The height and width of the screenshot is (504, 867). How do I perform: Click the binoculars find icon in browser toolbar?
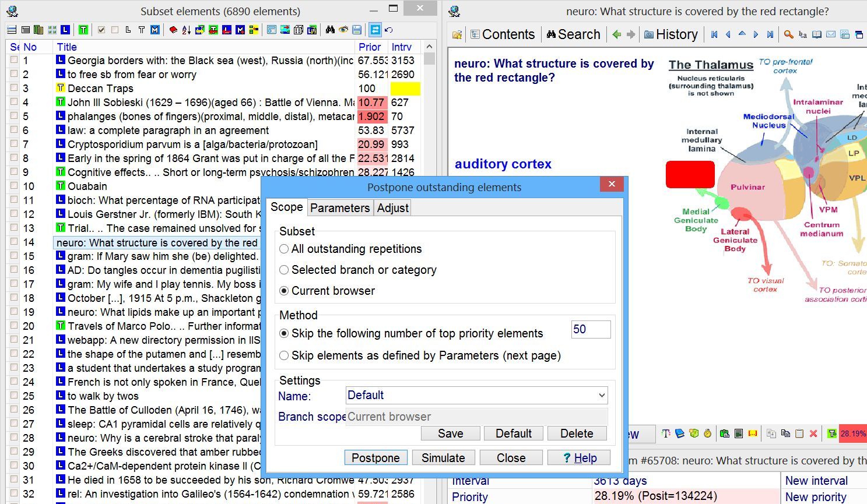(330, 30)
